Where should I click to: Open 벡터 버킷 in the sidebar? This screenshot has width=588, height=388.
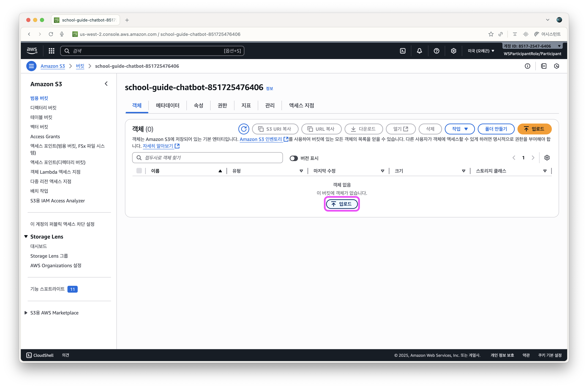pyautogui.click(x=39, y=127)
